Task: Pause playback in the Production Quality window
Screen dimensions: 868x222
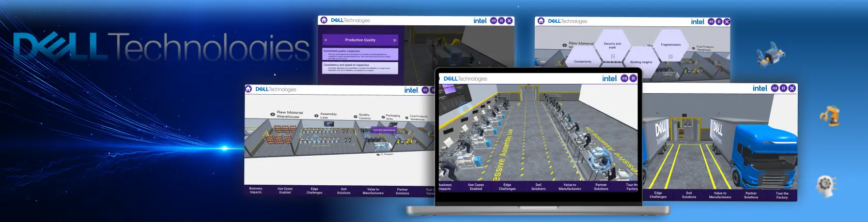Action: pyautogui.click(x=501, y=21)
